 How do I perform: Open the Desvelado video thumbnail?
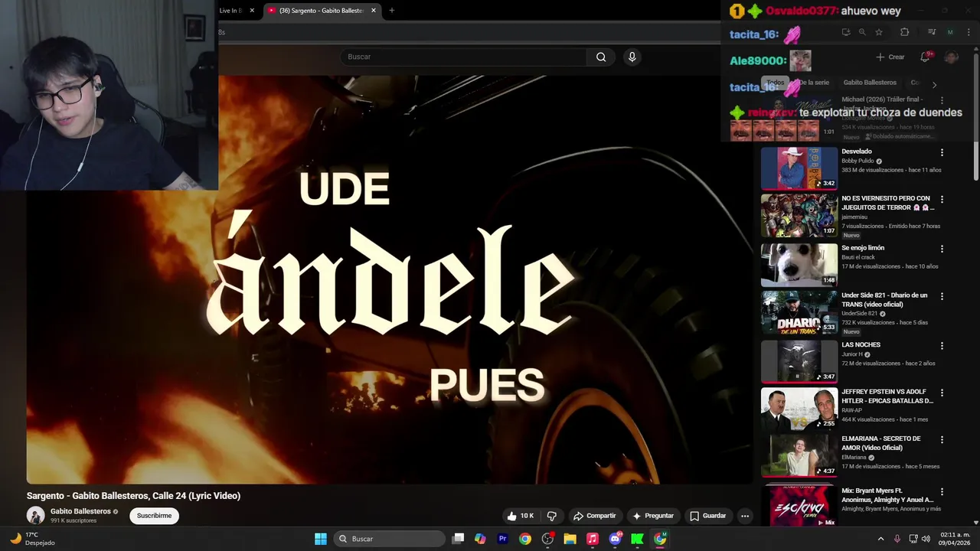point(799,168)
